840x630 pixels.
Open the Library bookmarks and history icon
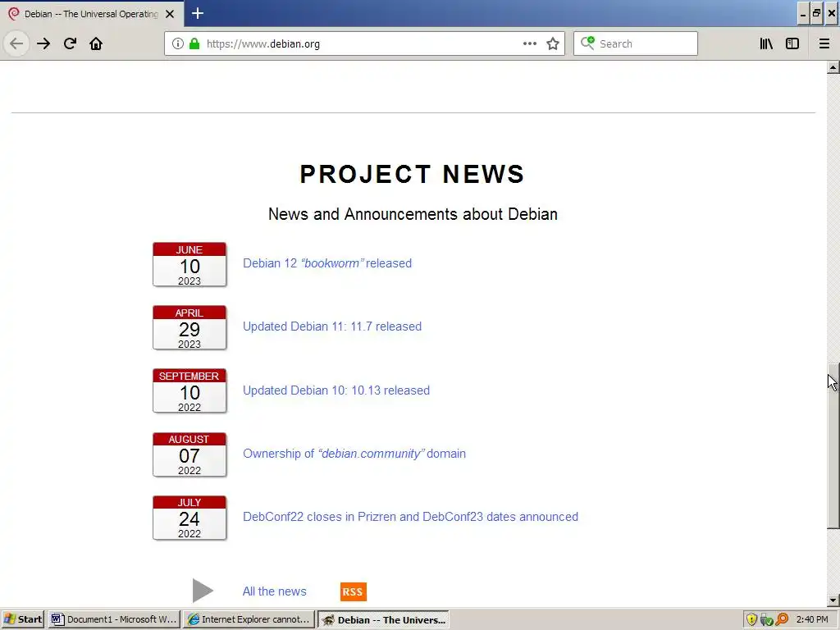pyautogui.click(x=766, y=43)
